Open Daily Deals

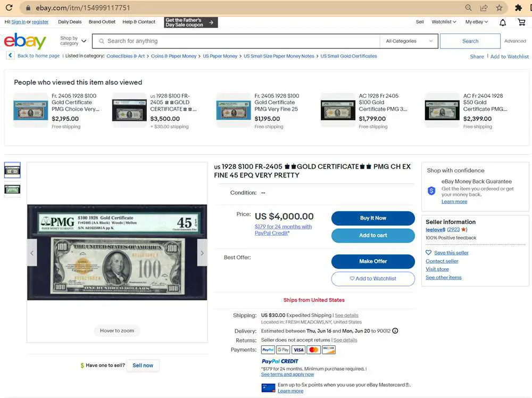[70, 22]
